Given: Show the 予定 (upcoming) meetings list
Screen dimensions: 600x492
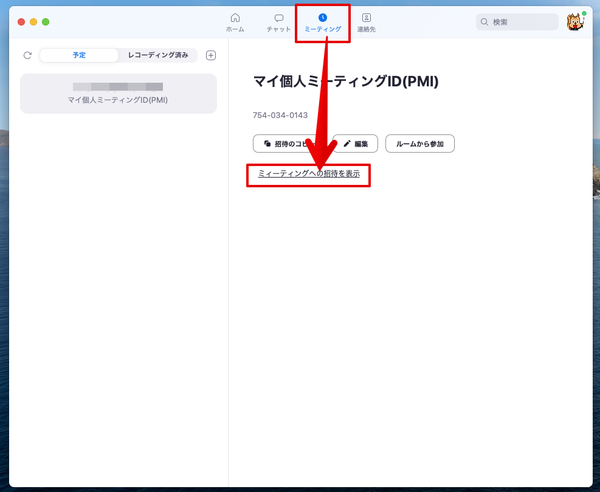Looking at the screenshot, I should pyautogui.click(x=79, y=55).
